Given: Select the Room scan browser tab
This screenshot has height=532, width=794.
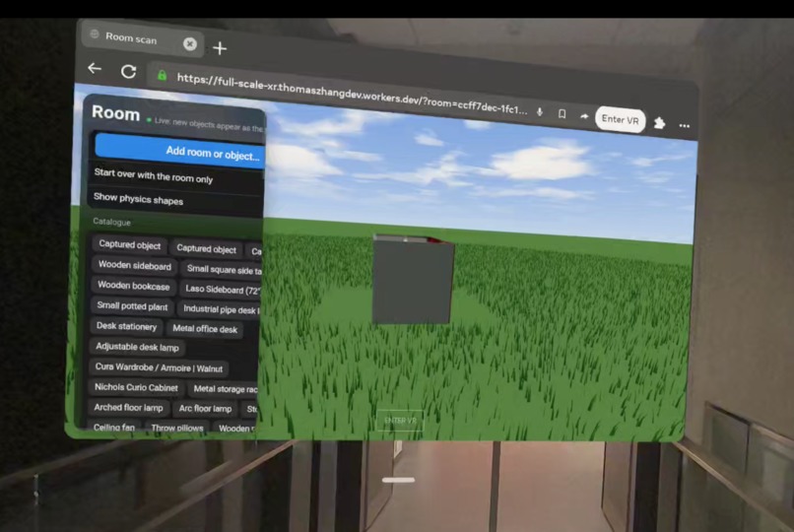Looking at the screenshot, I should 143,39.
